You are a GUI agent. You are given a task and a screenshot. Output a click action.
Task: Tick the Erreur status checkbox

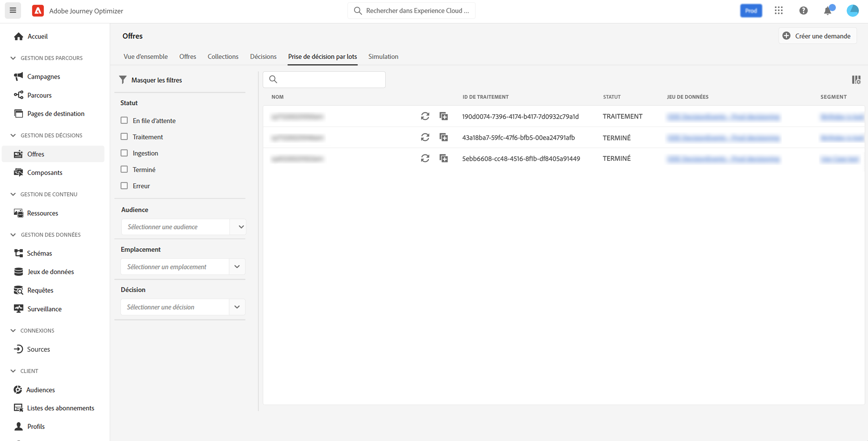coord(124,186)
